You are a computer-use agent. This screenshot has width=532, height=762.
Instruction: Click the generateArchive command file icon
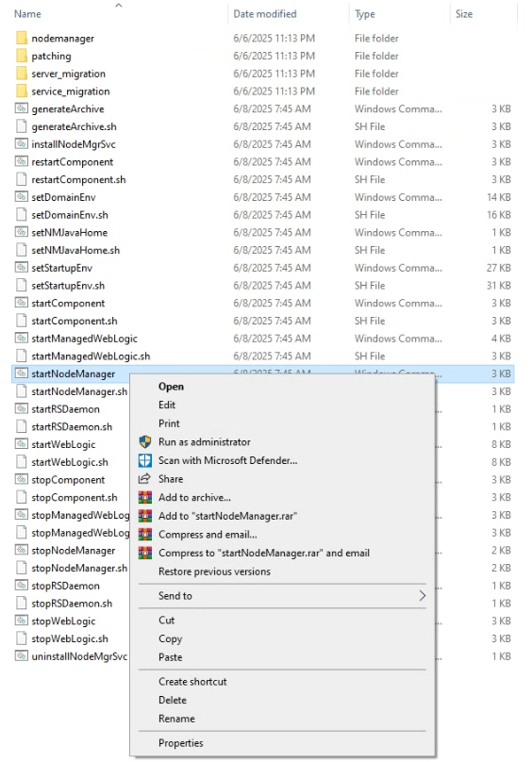pyautogui.click(x=22, y=108)
